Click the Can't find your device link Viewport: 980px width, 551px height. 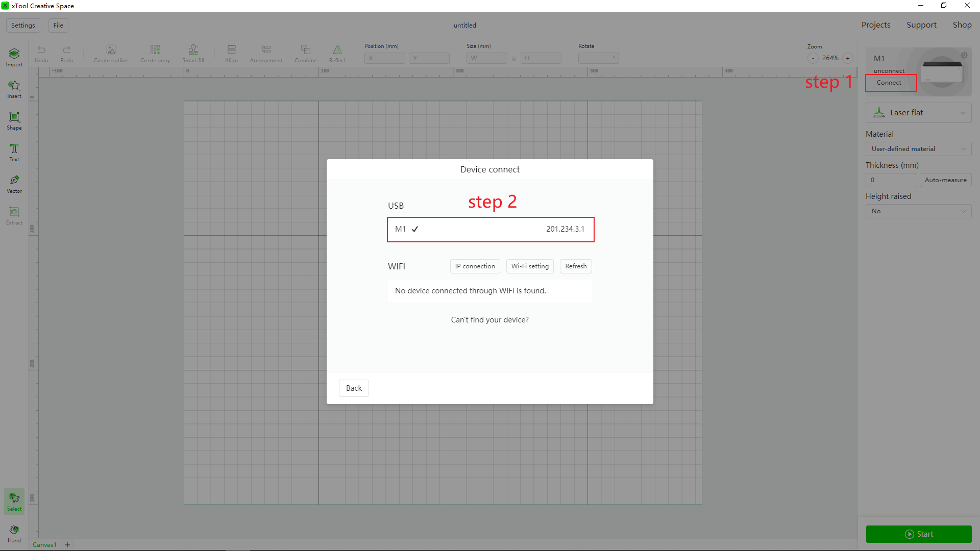tap(489, 320)
